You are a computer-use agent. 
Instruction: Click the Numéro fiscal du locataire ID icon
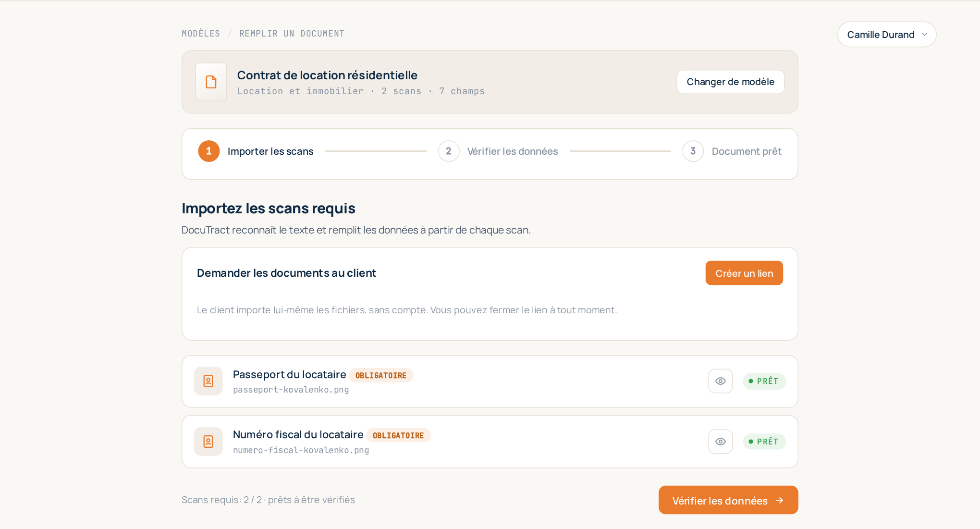pos(208,442)
